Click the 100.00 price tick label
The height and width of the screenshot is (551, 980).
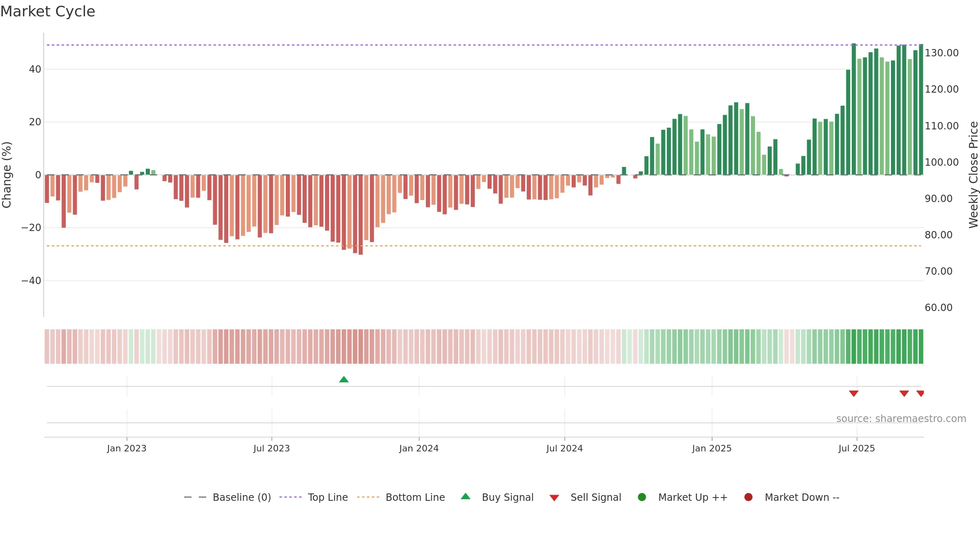click(x=942, y=162)
